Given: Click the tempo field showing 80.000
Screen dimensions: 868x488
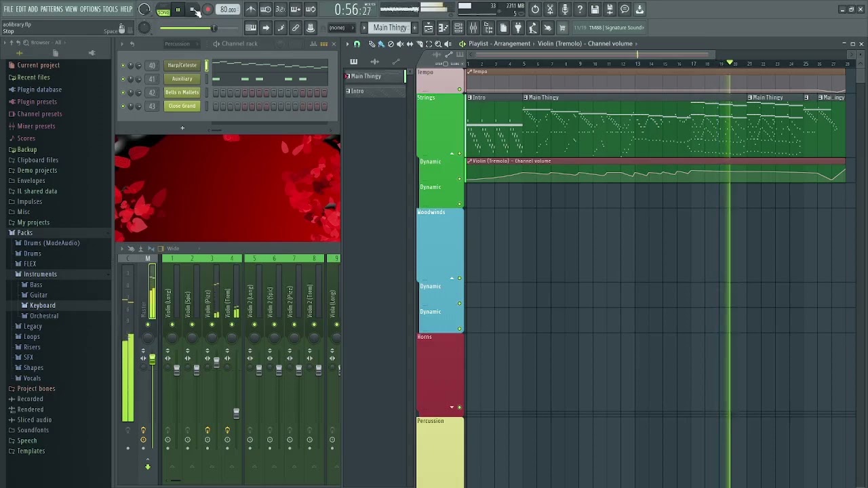Looking at the screenshot, I should click(x=228, y=9).
